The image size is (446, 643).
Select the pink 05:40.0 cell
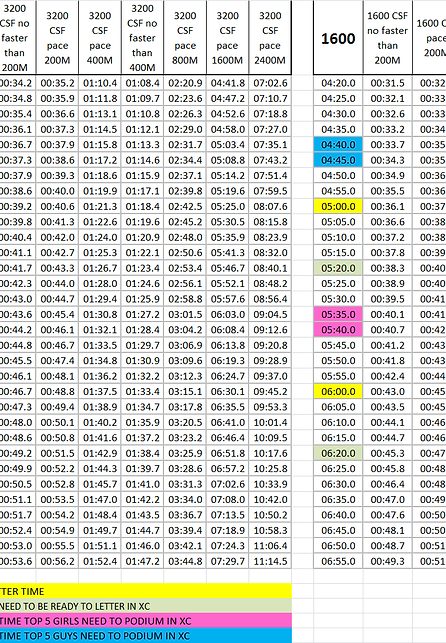[x=338, y=330]
